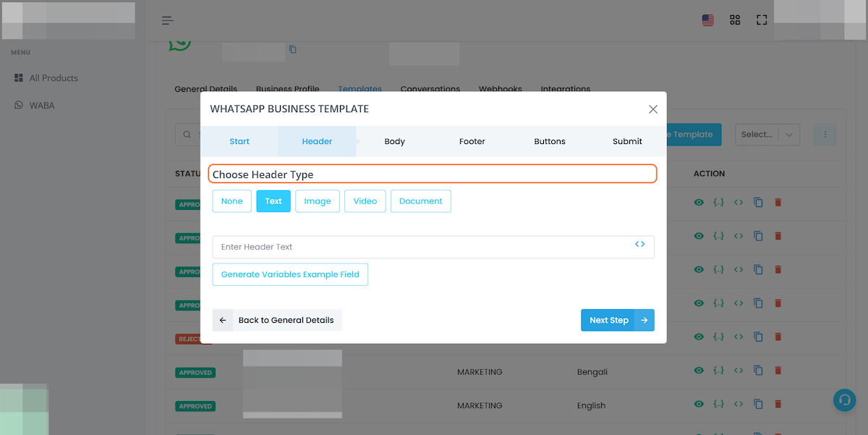Image resolution: width=868 pixels, height=435 pixels.
Task: Open JSON braces icon in the English row
Action: click(718, 404)
